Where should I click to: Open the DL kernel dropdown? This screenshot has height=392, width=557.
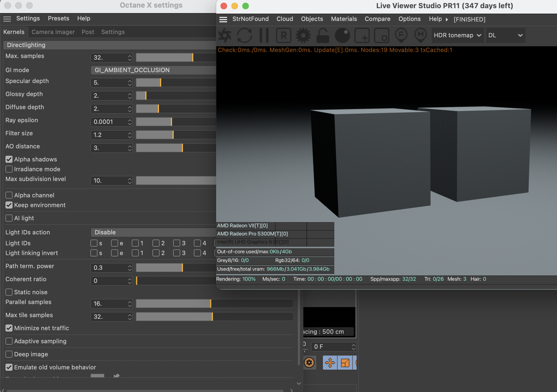click(505, 35)
